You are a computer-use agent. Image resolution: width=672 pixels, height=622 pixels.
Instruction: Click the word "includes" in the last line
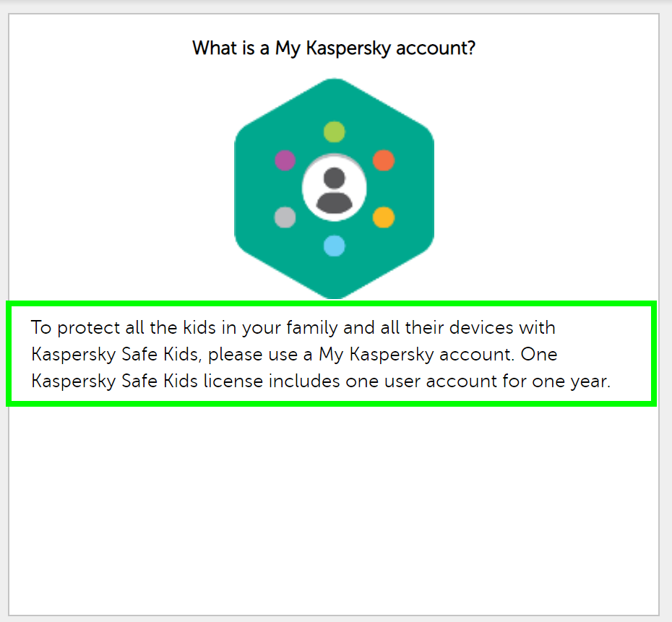pos(303,381)
